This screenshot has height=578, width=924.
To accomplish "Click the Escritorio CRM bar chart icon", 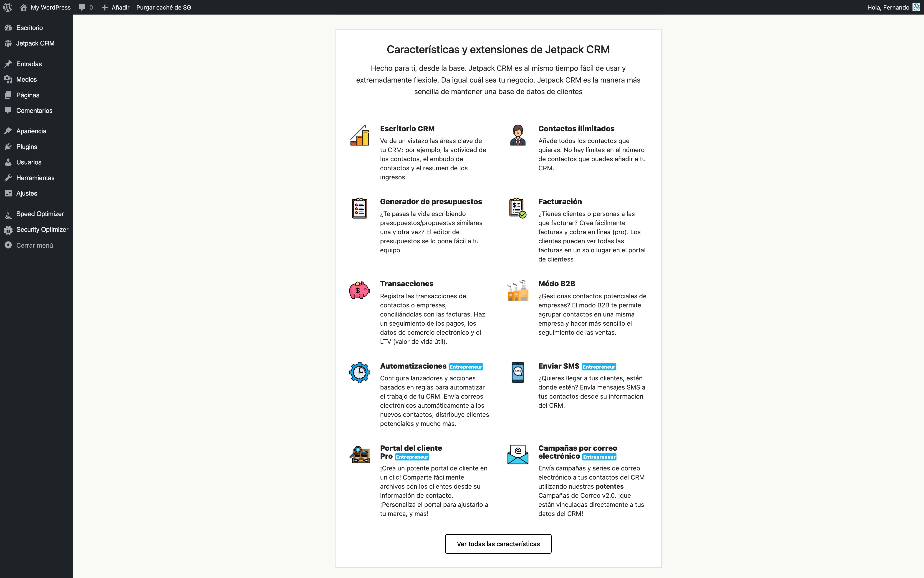I will pos(359,135).
